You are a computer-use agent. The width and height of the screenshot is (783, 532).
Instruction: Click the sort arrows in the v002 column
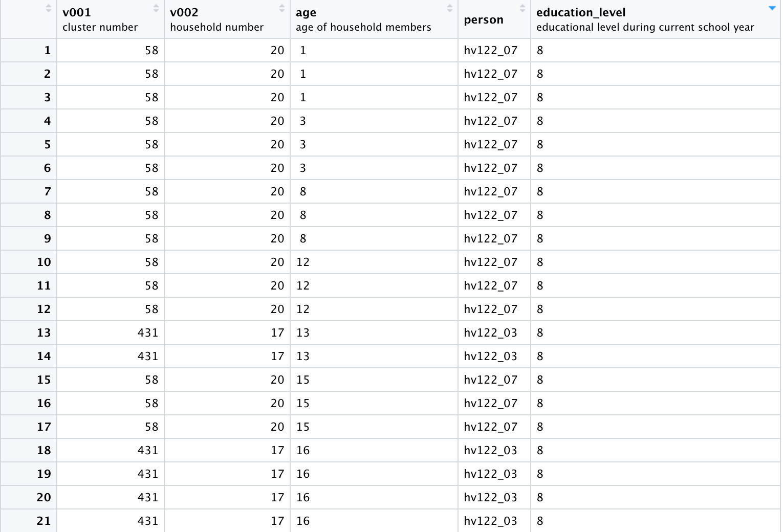[x=281, y=8]
